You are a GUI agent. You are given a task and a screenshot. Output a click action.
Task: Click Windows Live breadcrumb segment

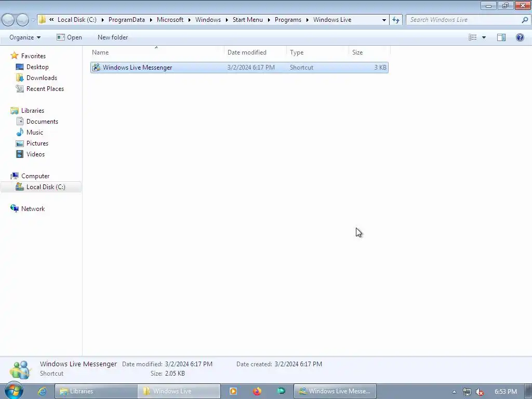(332, 20)
